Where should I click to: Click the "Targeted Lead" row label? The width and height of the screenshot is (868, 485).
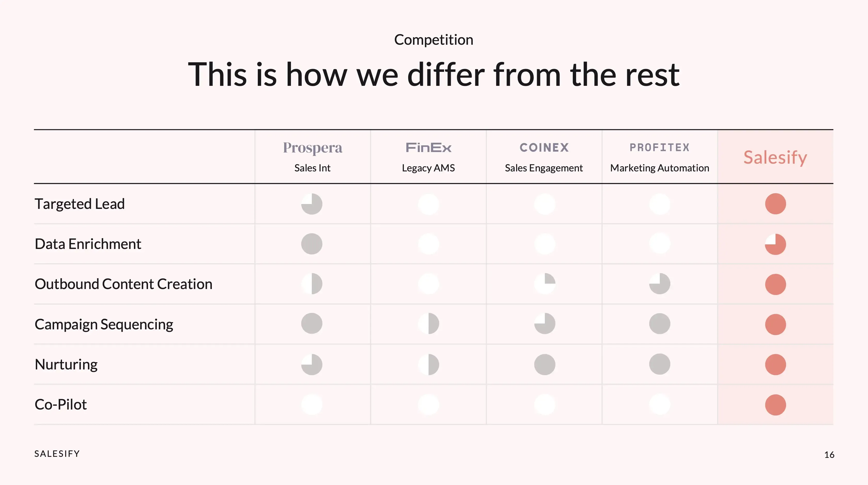(80, 204)
